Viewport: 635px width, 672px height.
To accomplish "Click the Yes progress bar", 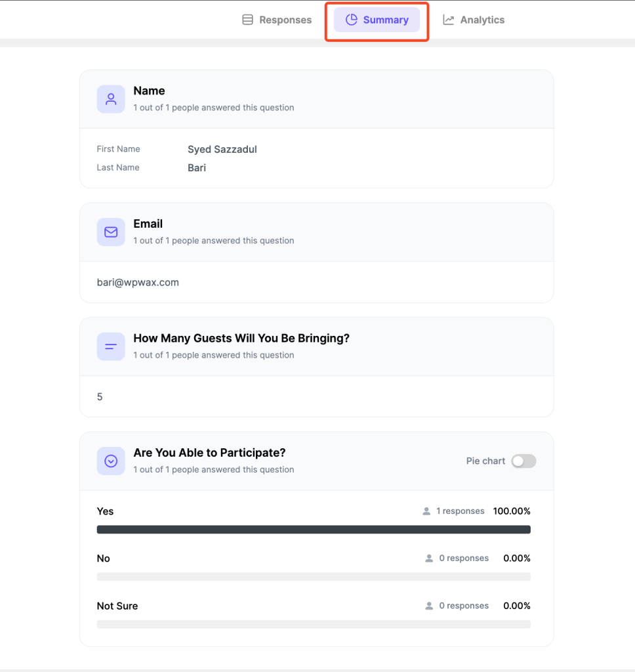I will 314,530.
